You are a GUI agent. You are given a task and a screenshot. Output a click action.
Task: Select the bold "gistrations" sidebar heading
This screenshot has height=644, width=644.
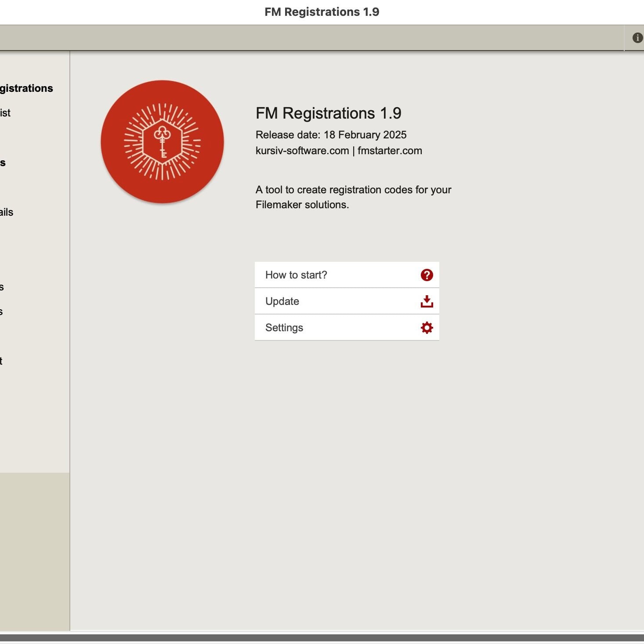point(26,88)
